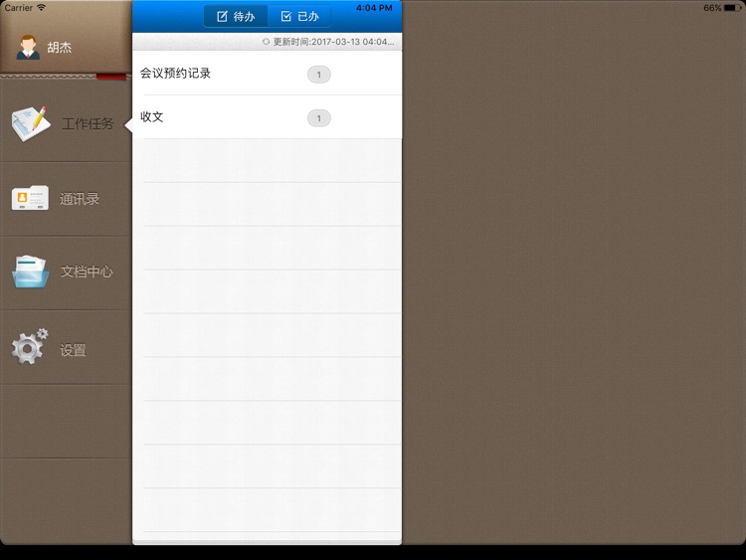Viewport: 746px width, 560px height.
Task: Open the 文档中心 folder icon
Action: click(31, 272)
